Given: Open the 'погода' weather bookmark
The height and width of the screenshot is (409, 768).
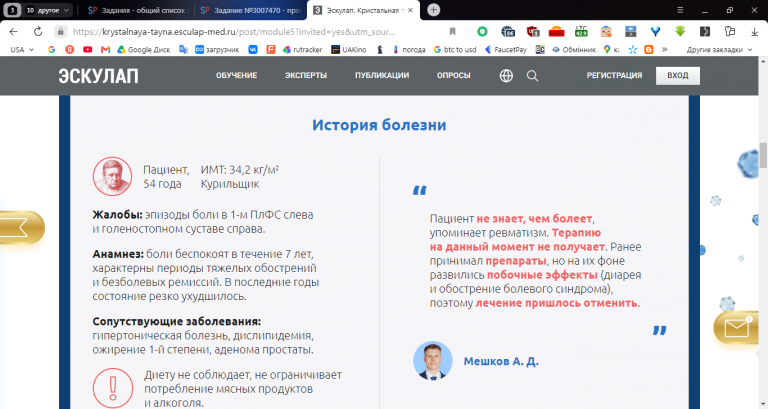Looking at the screenshot, I should [408, 49].
